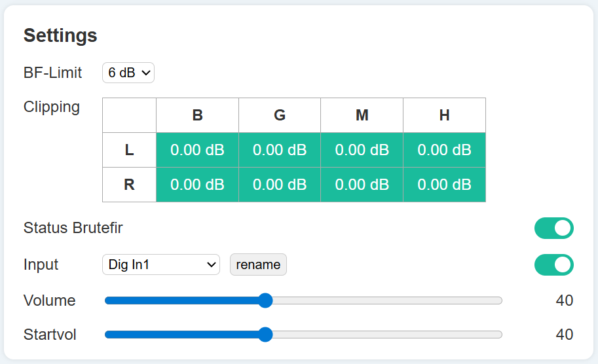598x364 pixels.
Task: Click the R row header
Action: coord(129,185)
